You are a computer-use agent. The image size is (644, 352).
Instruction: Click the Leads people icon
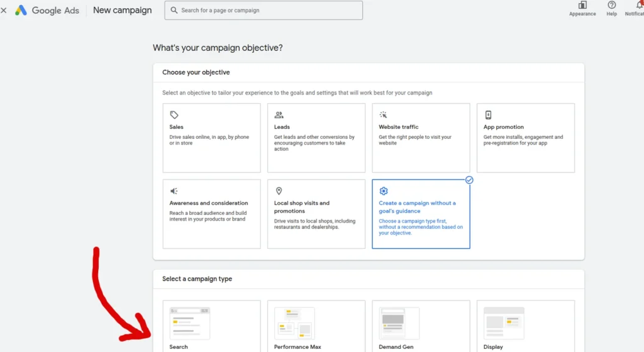pos(279,115)
